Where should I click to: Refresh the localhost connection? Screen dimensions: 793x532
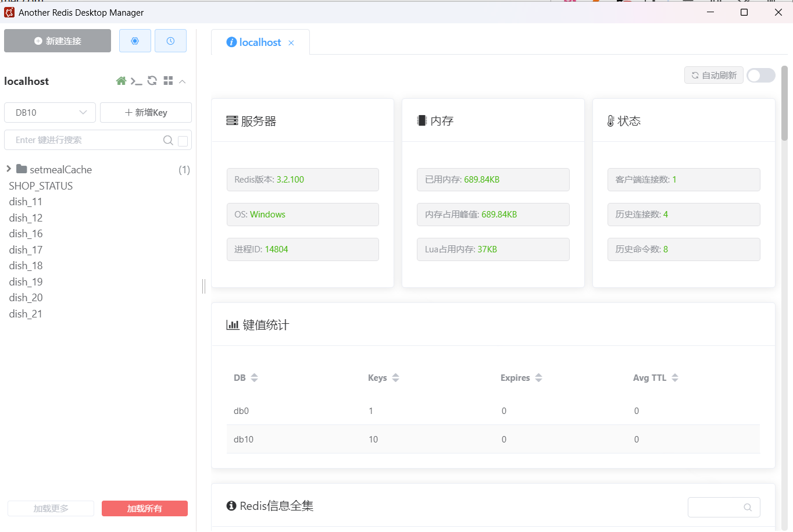tap(152, 81)
